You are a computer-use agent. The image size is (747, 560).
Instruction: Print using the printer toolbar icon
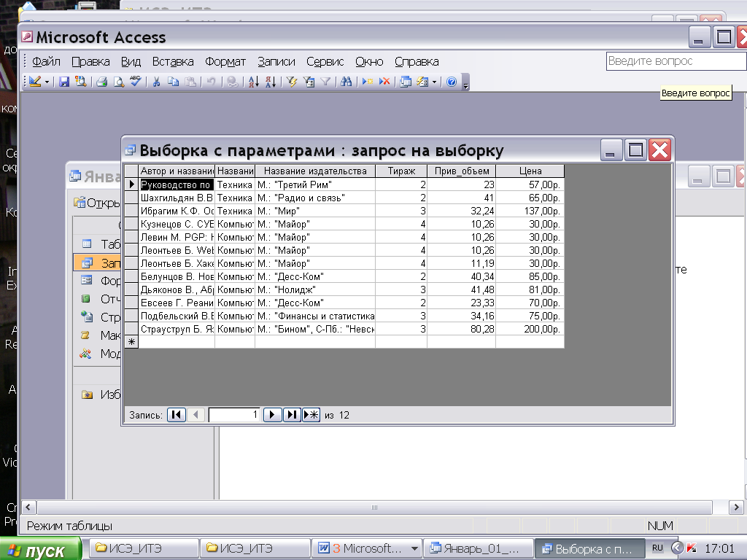point(101,82)
